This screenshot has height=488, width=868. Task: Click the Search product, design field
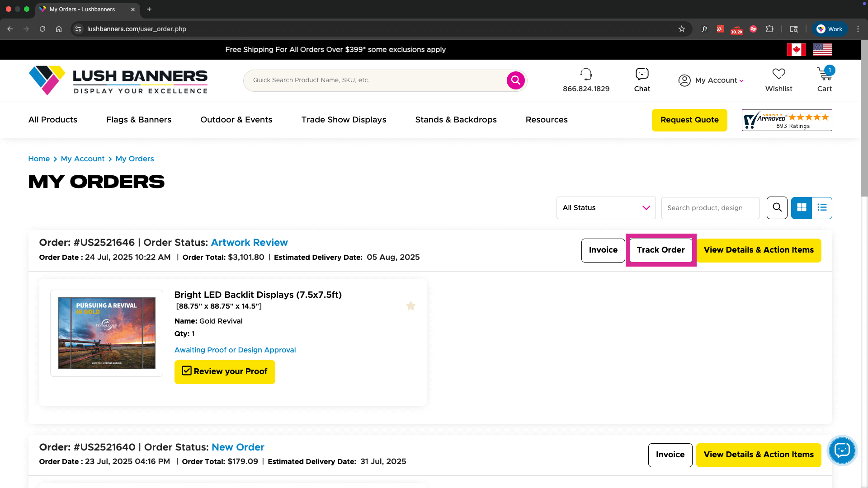tap(710, 208)
